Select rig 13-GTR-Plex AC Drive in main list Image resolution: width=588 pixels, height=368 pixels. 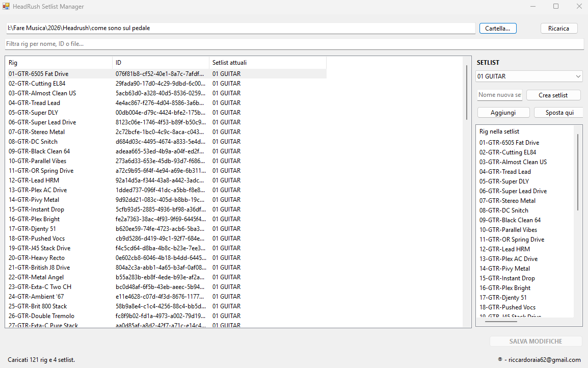tap(38, 190)
